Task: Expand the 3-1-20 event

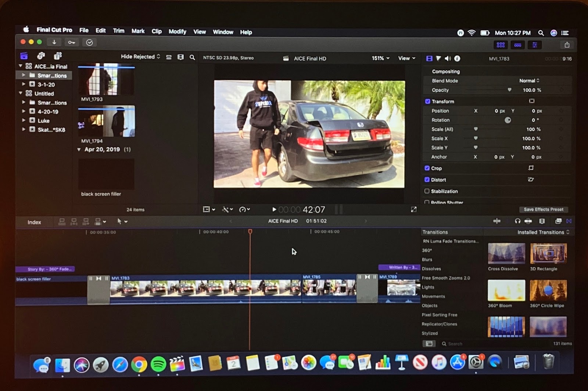Action: [24, 84]
